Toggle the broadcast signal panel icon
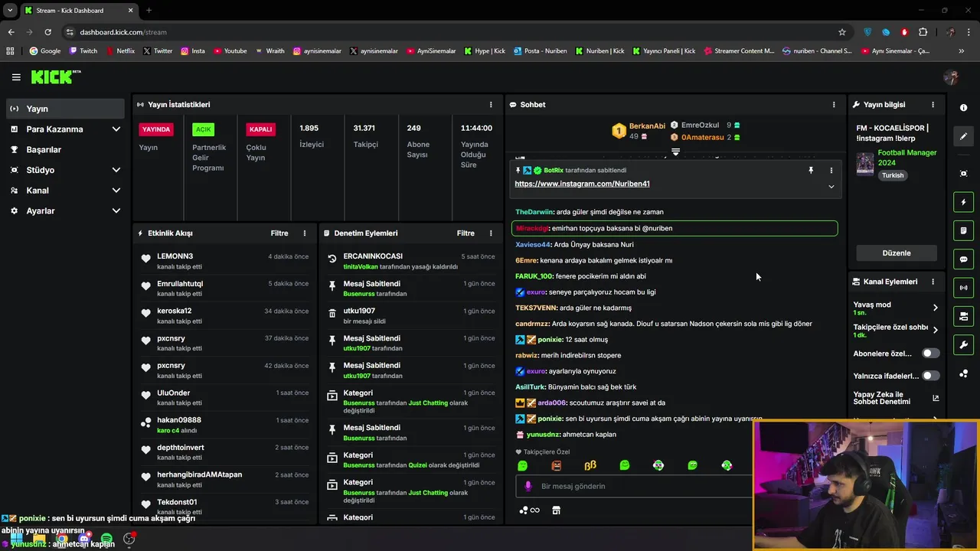Viewport: 980px width, 551px height. (963, 288)
